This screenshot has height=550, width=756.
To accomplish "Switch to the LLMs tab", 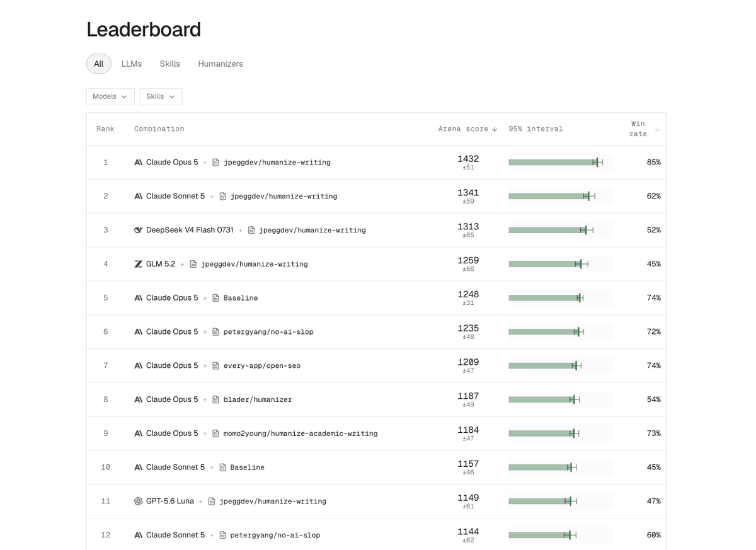I will tap(132, 64).
